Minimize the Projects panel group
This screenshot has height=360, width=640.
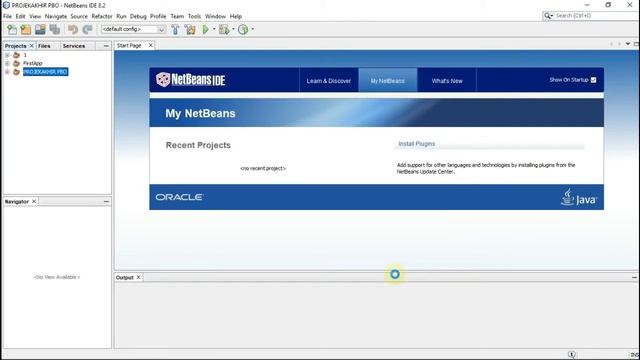(106, 46)
